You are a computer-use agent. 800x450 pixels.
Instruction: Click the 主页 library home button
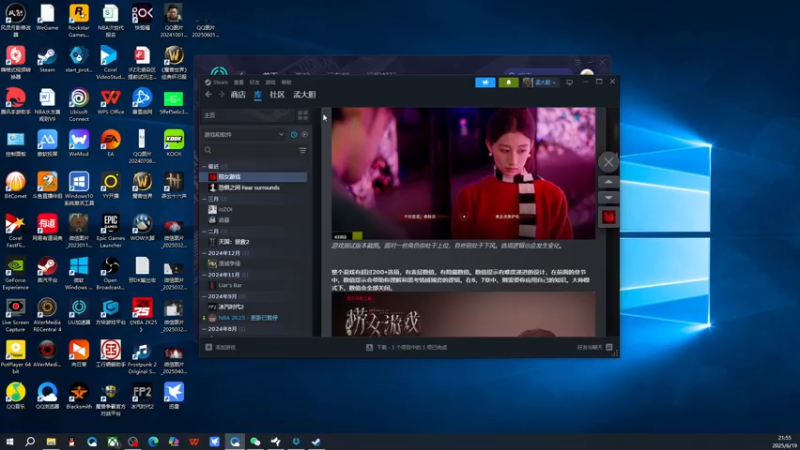248,115
